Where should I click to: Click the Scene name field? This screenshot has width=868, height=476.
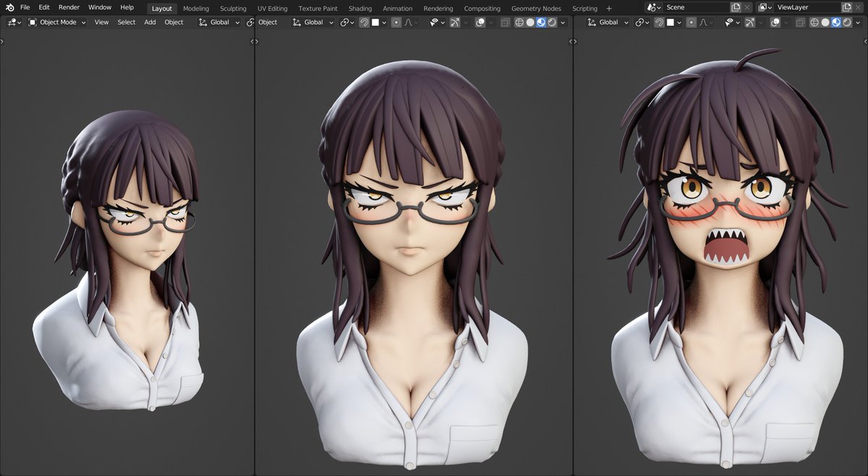tap(697, 7)
